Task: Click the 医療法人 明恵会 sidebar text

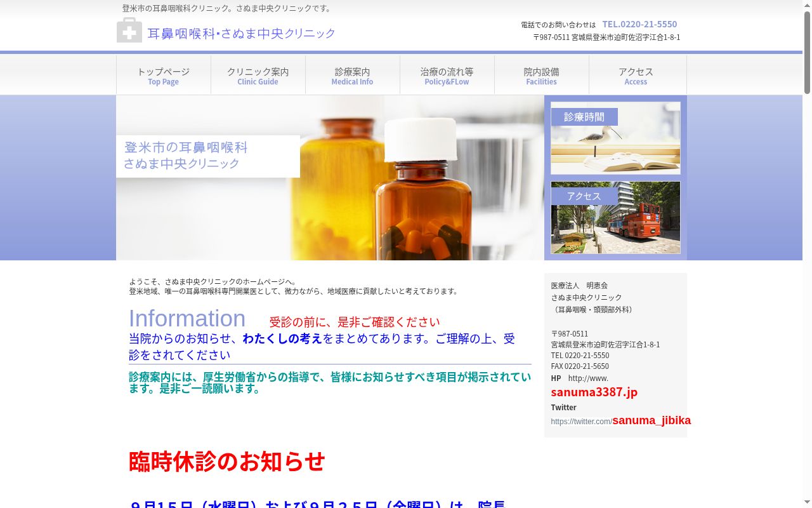Action: point(579,286)
